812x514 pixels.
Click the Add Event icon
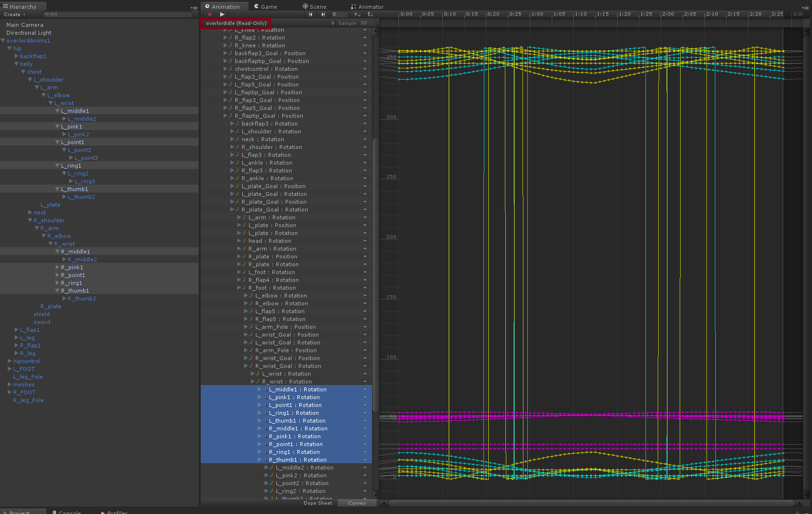370,14
